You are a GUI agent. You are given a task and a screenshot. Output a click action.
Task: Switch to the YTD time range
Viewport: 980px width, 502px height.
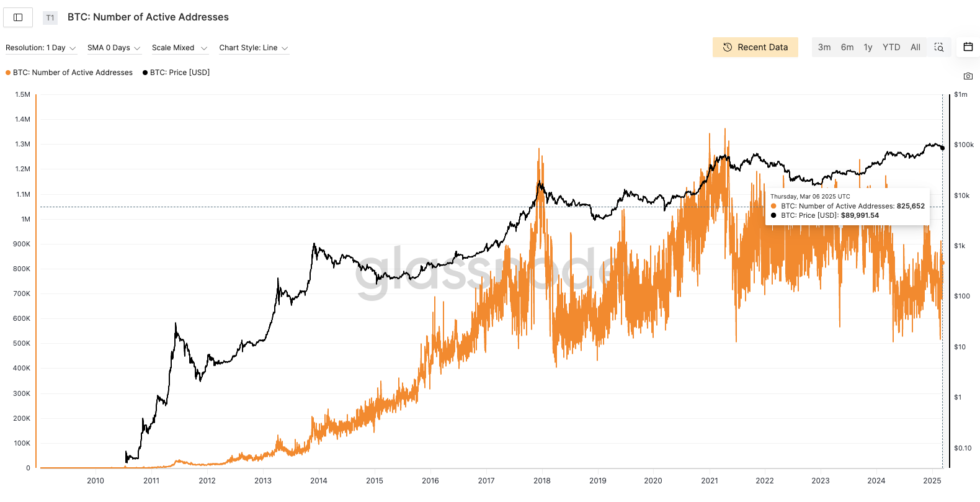tap(891, 47)
